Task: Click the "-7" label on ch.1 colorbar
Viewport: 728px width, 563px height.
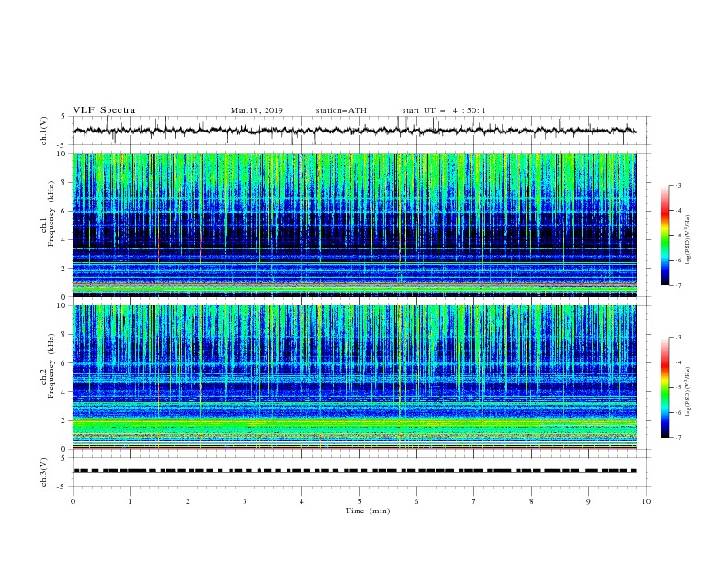Action: pyautogui.click(x=678, y=286)
